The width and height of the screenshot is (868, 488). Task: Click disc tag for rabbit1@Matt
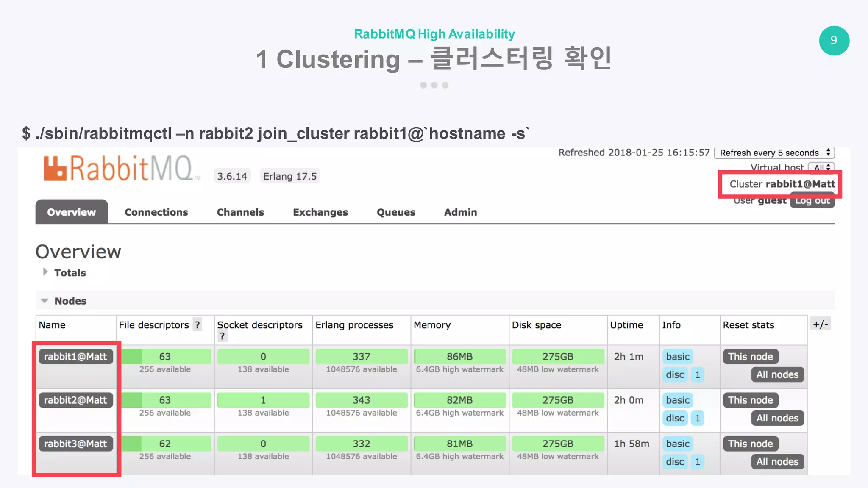675,375
